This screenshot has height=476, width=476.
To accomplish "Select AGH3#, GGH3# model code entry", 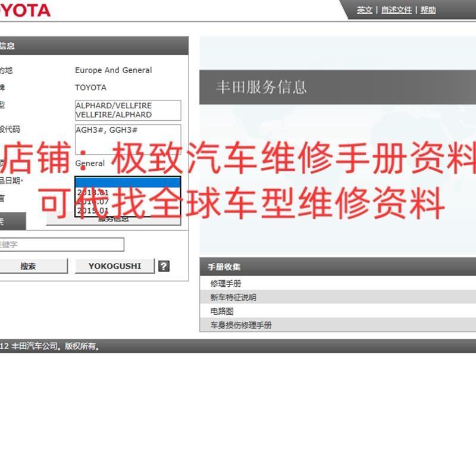I will tap(107, 130).
